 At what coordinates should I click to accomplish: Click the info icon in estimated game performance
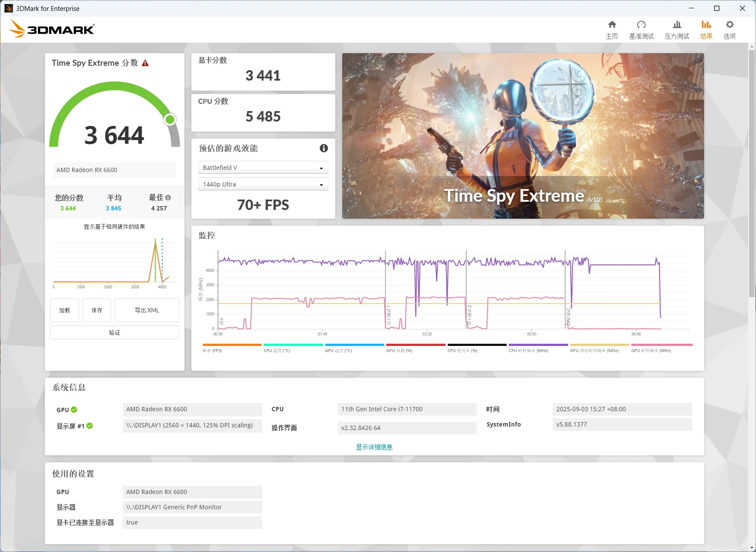coord(324,148)
